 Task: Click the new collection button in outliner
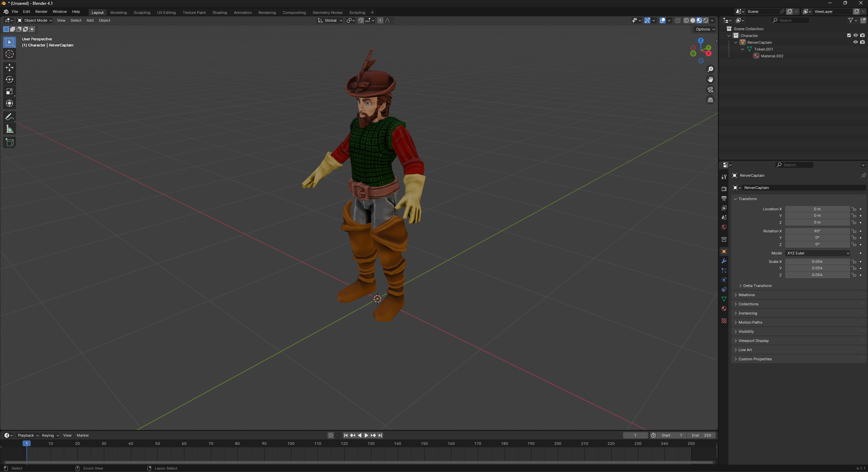pos(863,20)
